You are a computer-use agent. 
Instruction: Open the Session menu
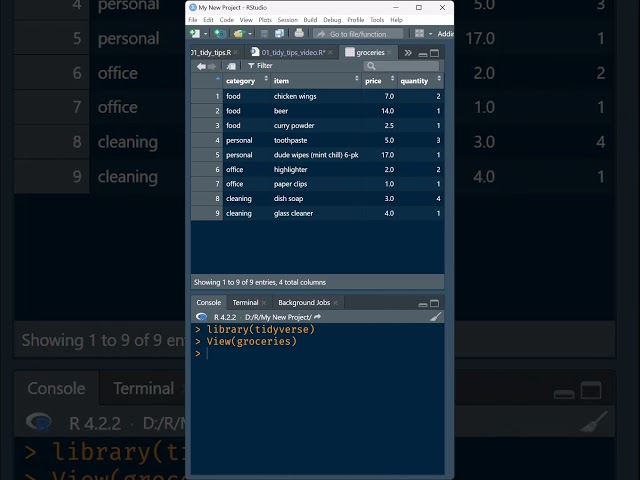click(x=288, y=20)
